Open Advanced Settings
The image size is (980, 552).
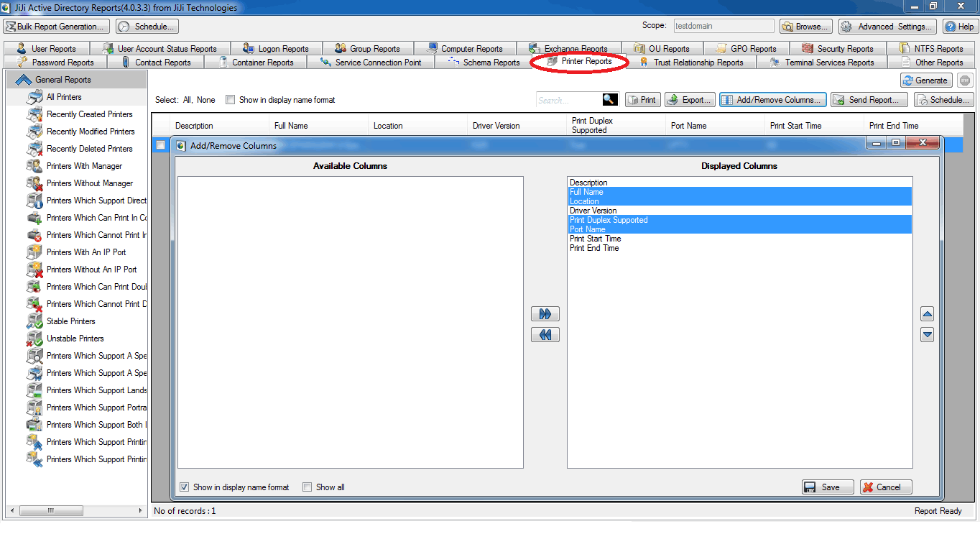pyautogui.click(x=887, y=27)
